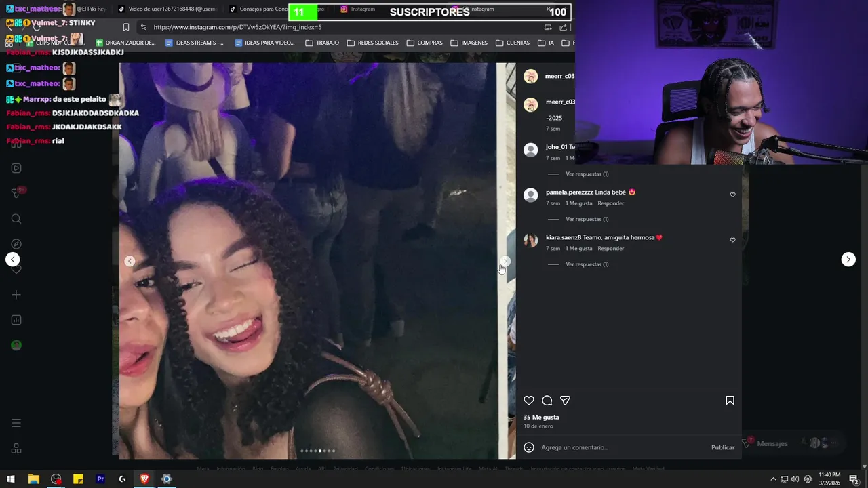Expand replies under johe_01's comment
The image size is (868, 488).
tap(587, 174)
